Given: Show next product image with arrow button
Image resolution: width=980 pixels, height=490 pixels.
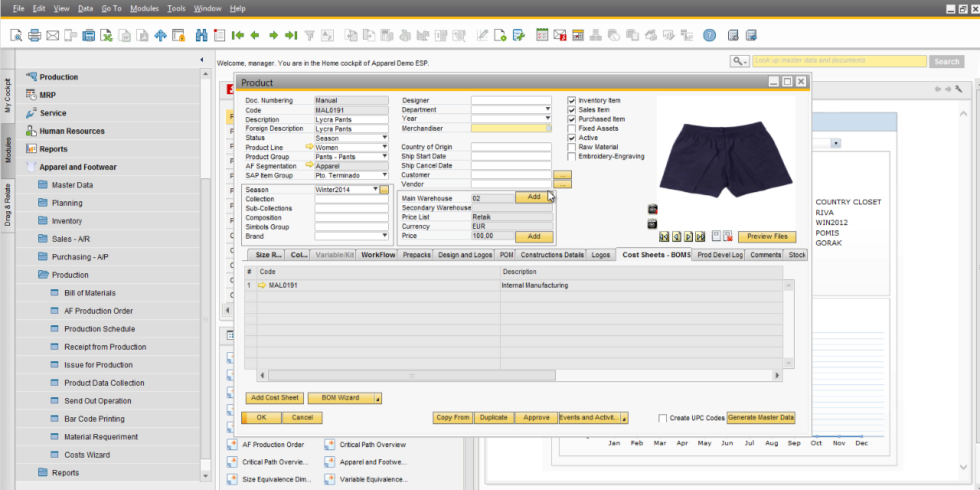Looking at the screenshot, I should (x=688, y=237).
